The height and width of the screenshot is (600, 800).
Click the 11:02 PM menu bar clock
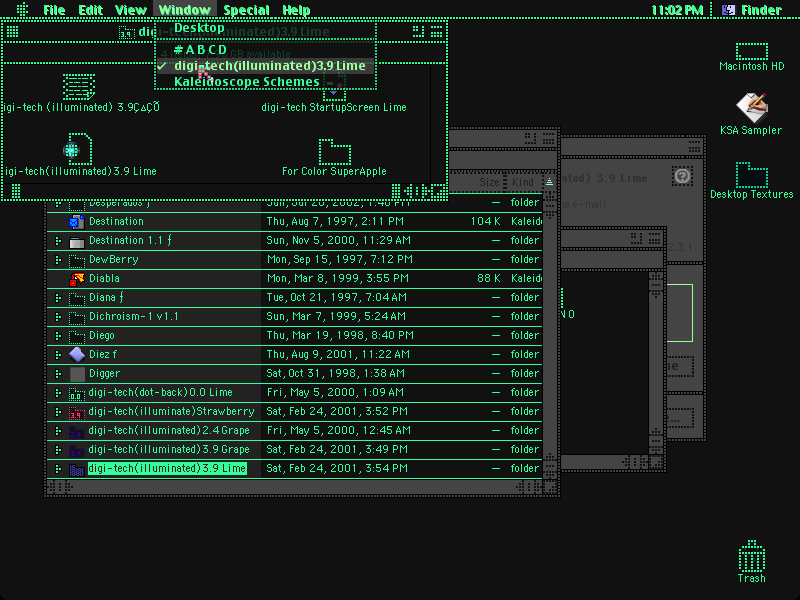click(677, 10)
